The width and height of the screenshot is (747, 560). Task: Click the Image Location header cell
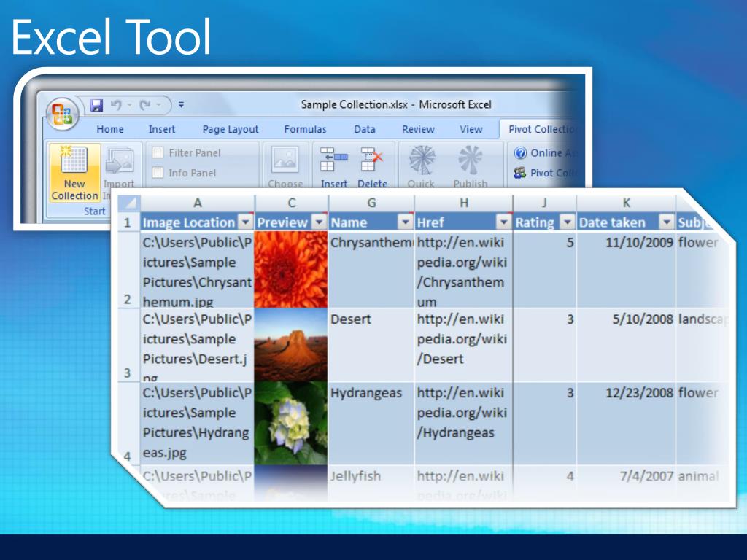197,222
